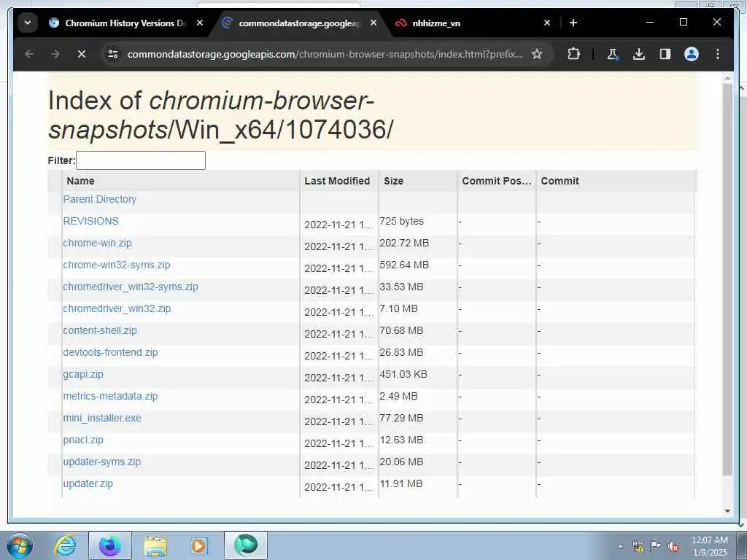
Task: Toggle the side panel icon
Action: point(665,54)
